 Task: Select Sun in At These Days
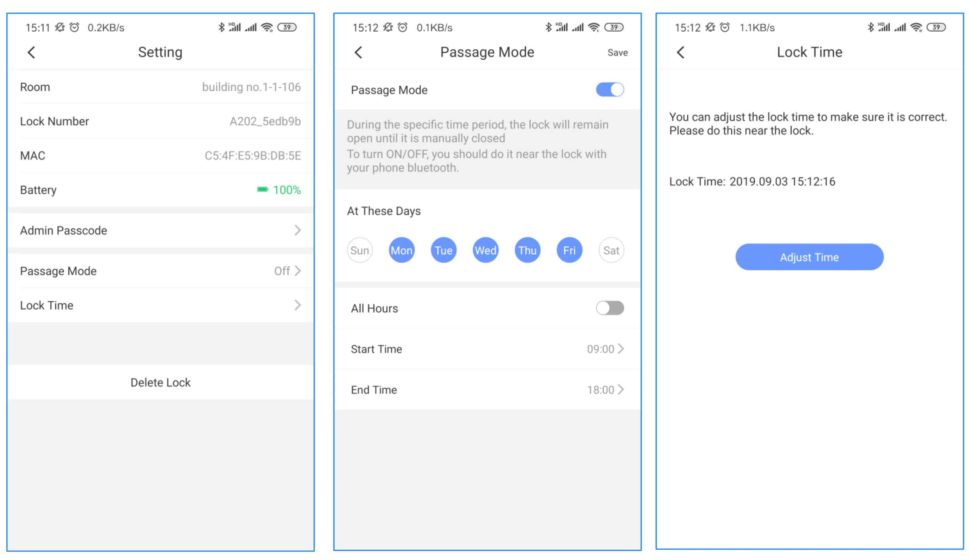(359, 250)
